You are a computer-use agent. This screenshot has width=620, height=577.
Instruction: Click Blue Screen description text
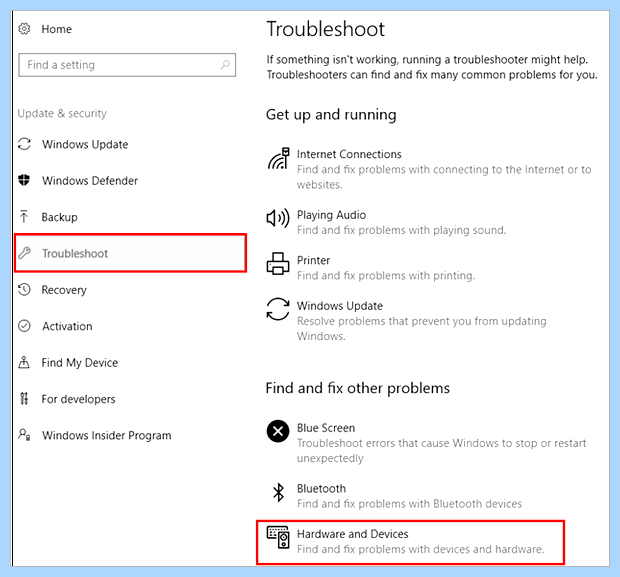coord(441,451)
